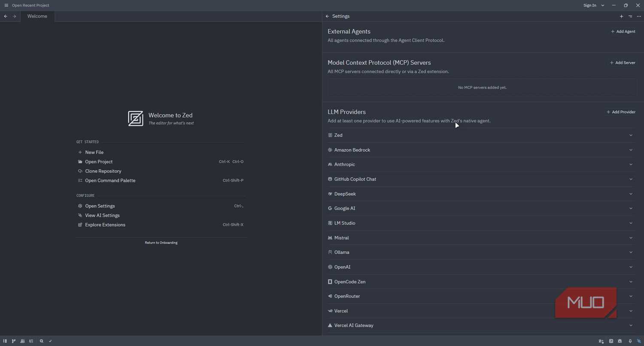Viewport: 644px width, 346px height.
Task: Open the debugger bug icon
Action: click(x=620, y=341)
